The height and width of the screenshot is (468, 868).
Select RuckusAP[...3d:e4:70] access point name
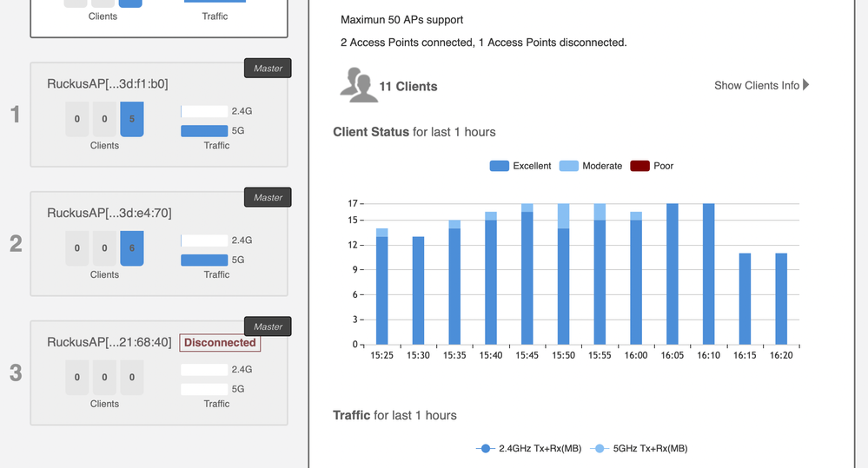point(109,213)
